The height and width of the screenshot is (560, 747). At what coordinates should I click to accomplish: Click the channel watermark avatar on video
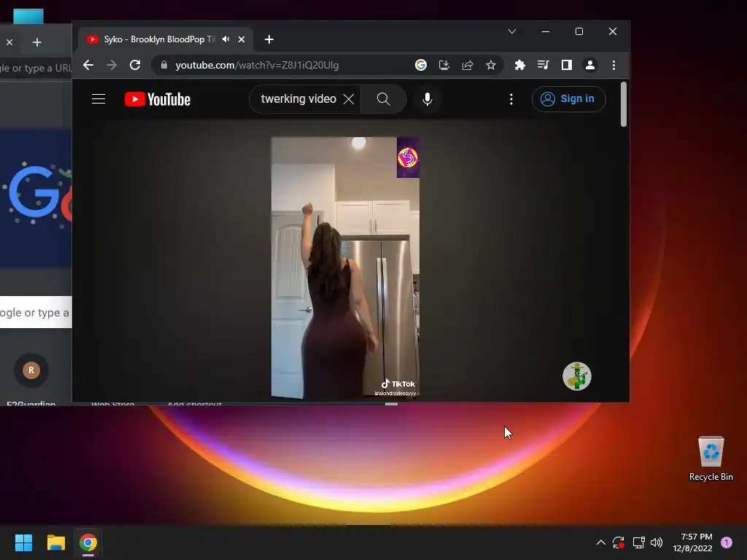pos(576,376)
